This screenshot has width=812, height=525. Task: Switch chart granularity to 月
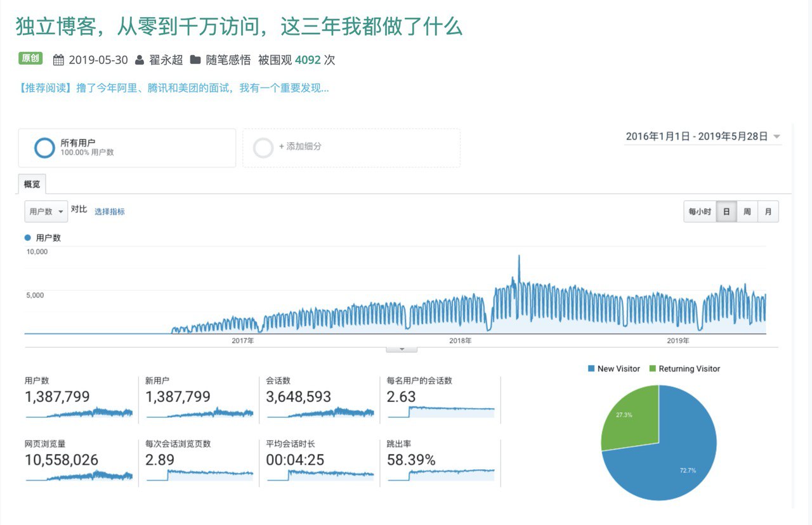(768, 212)
